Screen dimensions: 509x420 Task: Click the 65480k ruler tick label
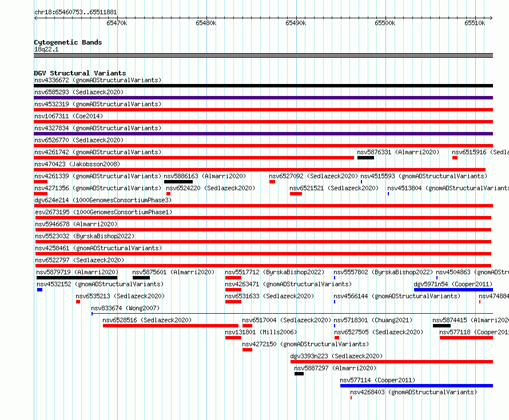[206, 23]
